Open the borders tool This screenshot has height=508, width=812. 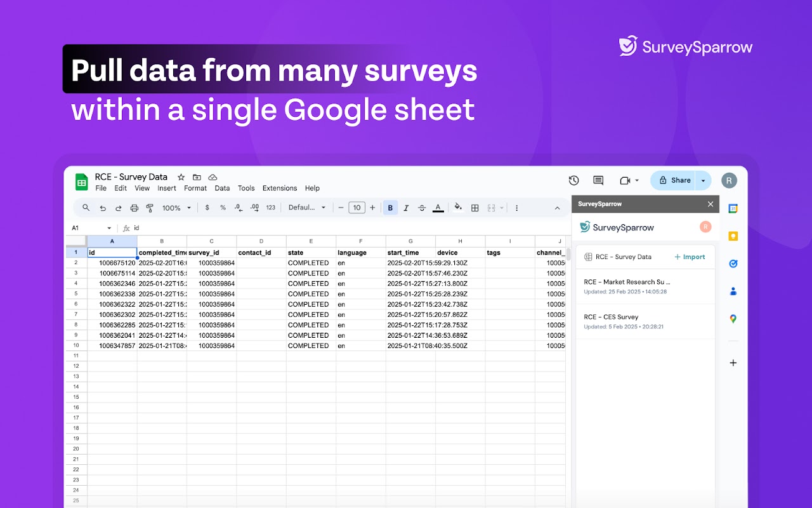coord(475,208)
